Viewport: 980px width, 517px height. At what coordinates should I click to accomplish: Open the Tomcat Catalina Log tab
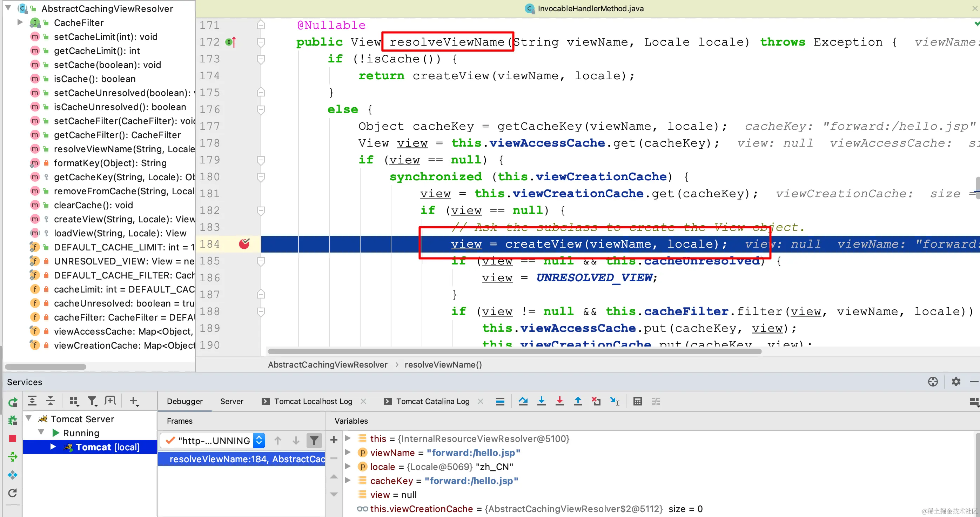pyautogui.click(x=432, y=401)
